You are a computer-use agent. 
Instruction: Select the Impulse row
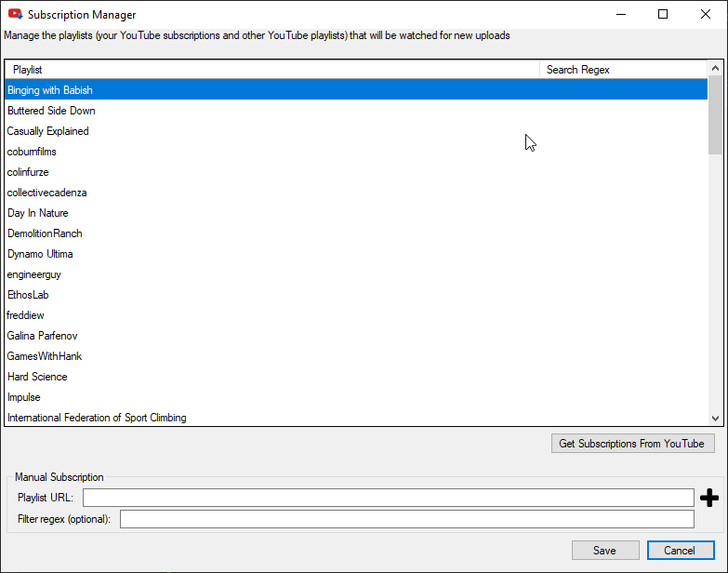tap(356, 396)
